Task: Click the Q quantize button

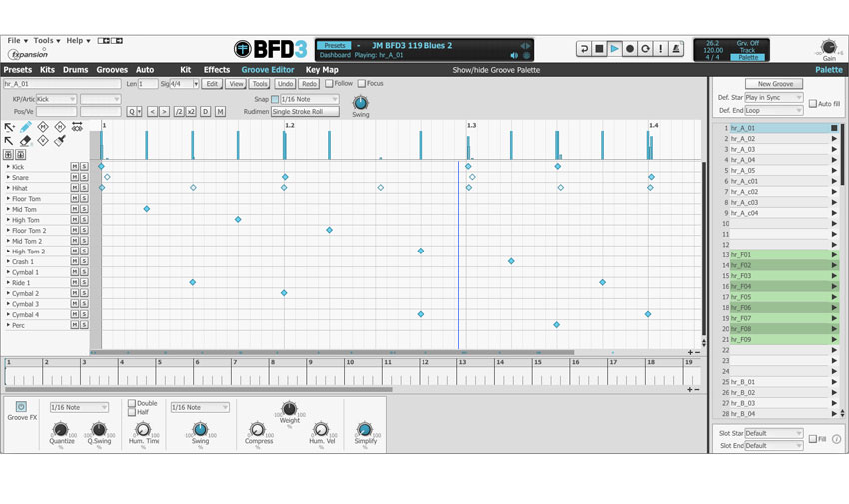Action: point(134,112)
